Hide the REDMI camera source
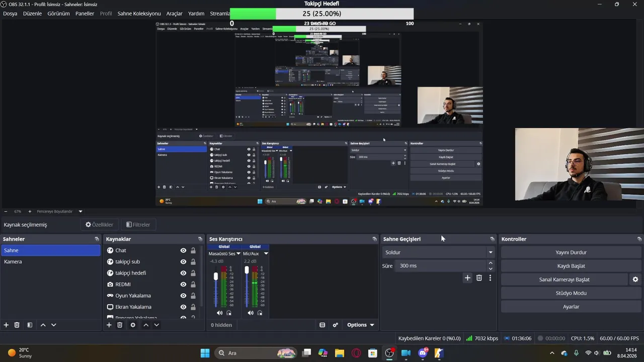The height and width of the screenshot is (362, 644). click(x=183, y=284)
